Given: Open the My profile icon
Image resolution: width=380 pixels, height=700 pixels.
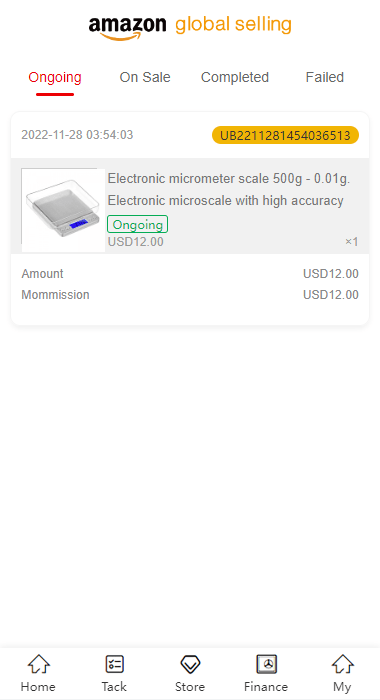Looking at the screenshot, I should tap(342, 665).
